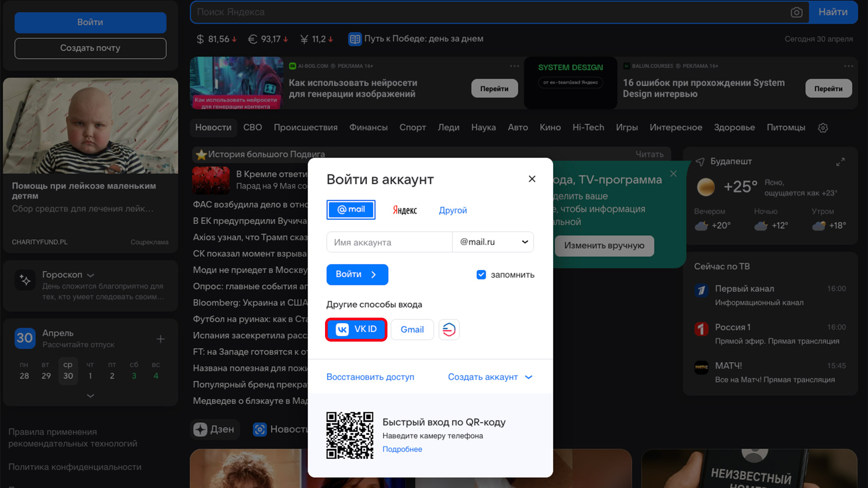Add event with calendar plus icon

[x=160, y=339]
